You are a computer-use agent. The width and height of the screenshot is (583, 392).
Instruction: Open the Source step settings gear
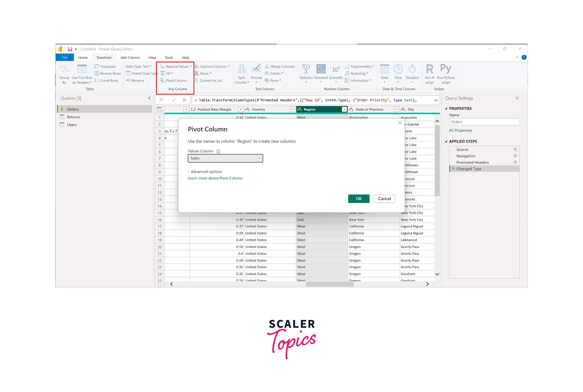click(x=515, y=149)
